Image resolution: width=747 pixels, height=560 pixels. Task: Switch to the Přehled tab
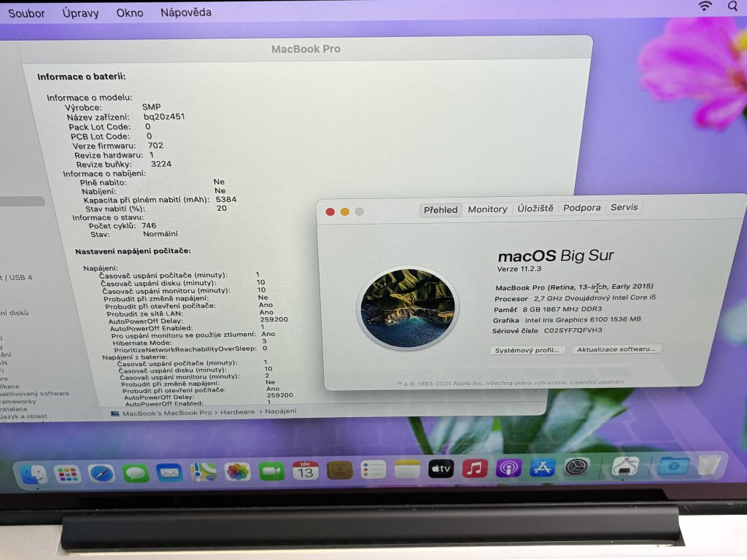(x=440, y=209)
